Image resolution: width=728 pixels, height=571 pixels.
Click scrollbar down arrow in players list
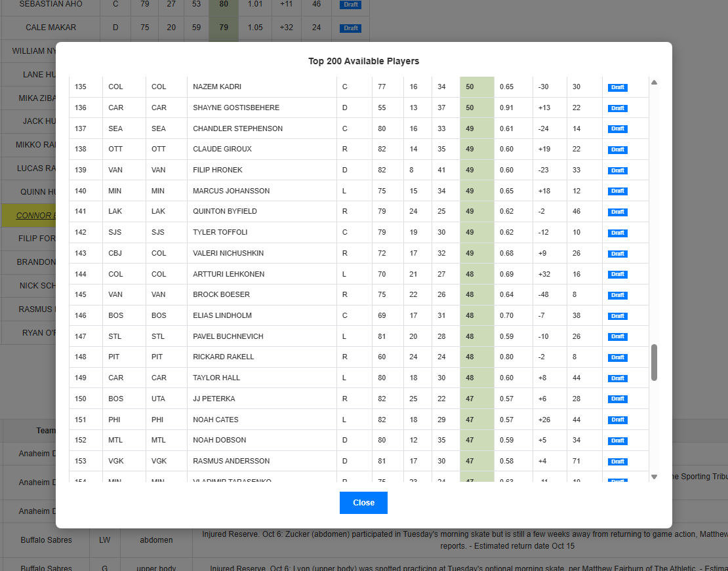[x=654, y=477]
